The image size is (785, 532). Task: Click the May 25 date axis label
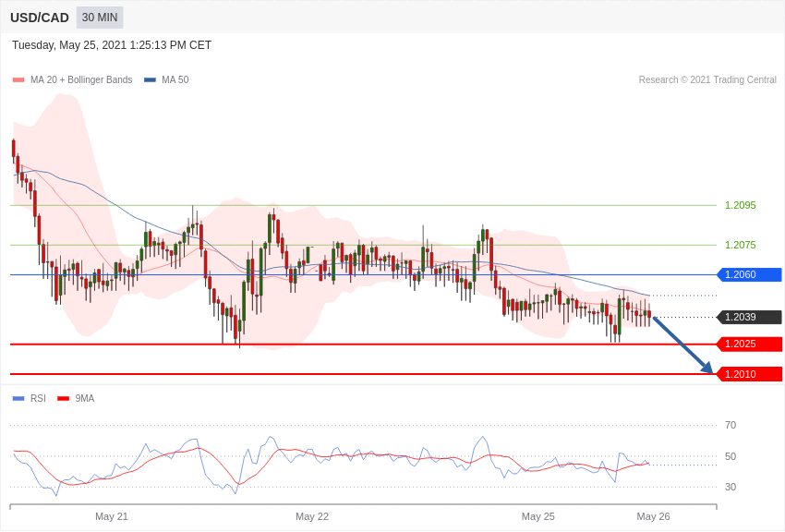coord(538,516)
